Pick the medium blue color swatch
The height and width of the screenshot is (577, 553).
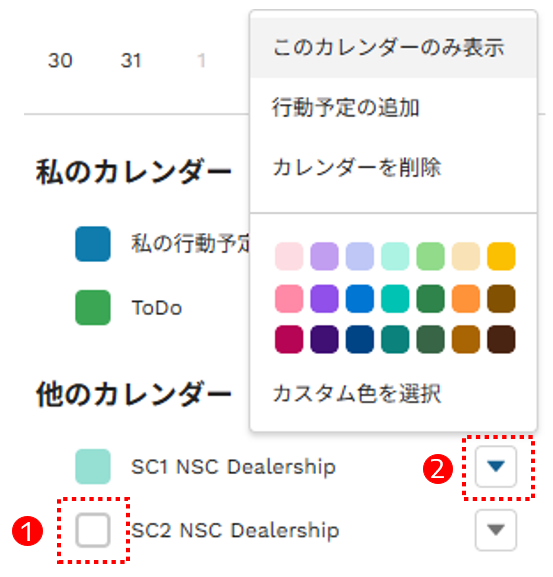[x=360, y=298]
